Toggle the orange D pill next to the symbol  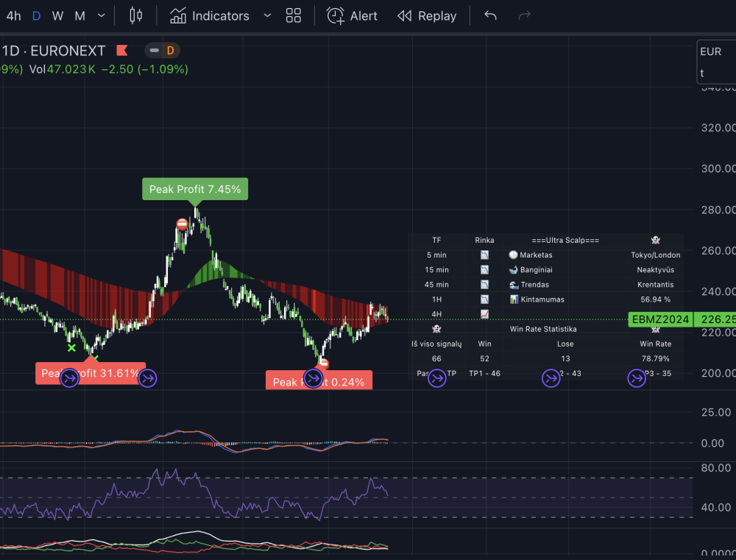point(163,50)
